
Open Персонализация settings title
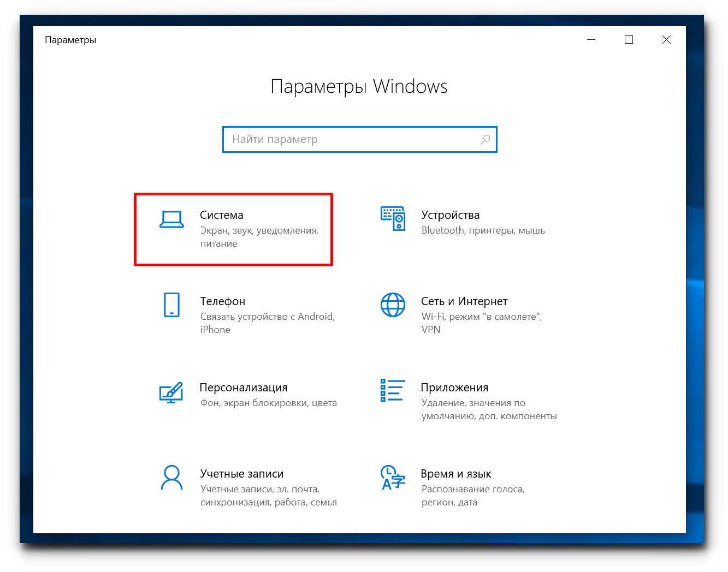click(x=244, y=388)
